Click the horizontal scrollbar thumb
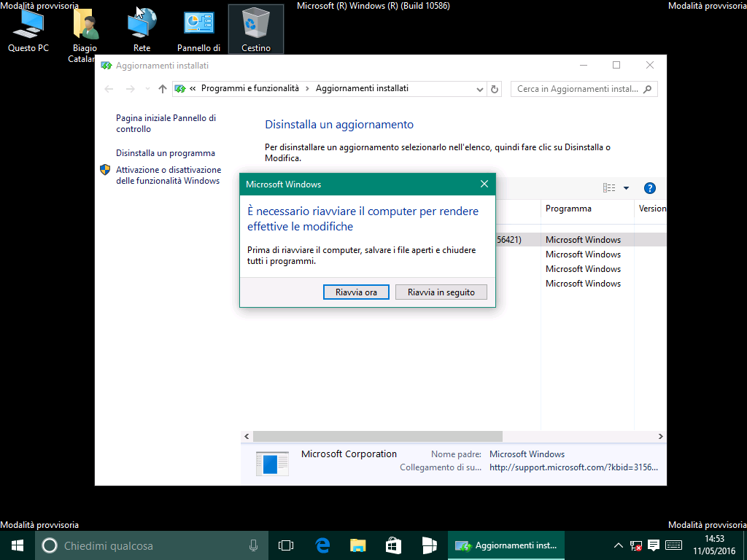This screenshot has height=560, width=747. tap(378, 436)
